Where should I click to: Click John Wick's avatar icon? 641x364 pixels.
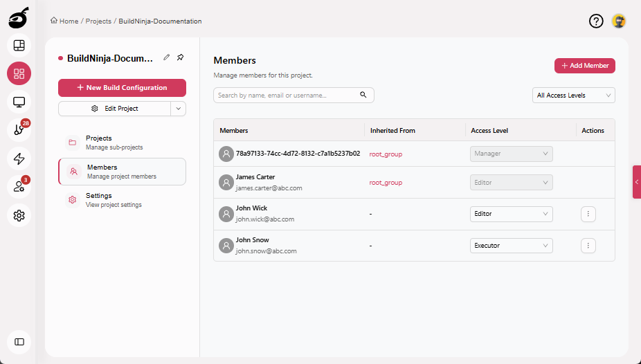coord(226,214)
